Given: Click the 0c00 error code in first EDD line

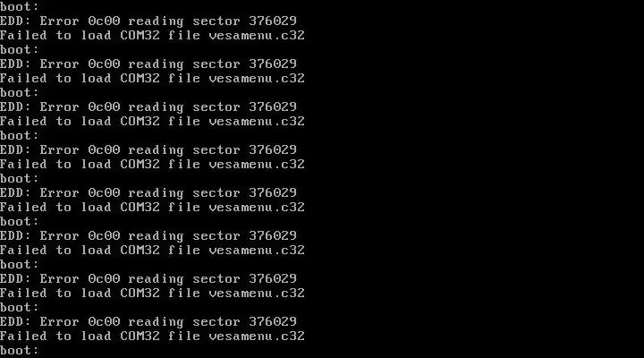Looking at the screenshot, I should tap(104, 21).
